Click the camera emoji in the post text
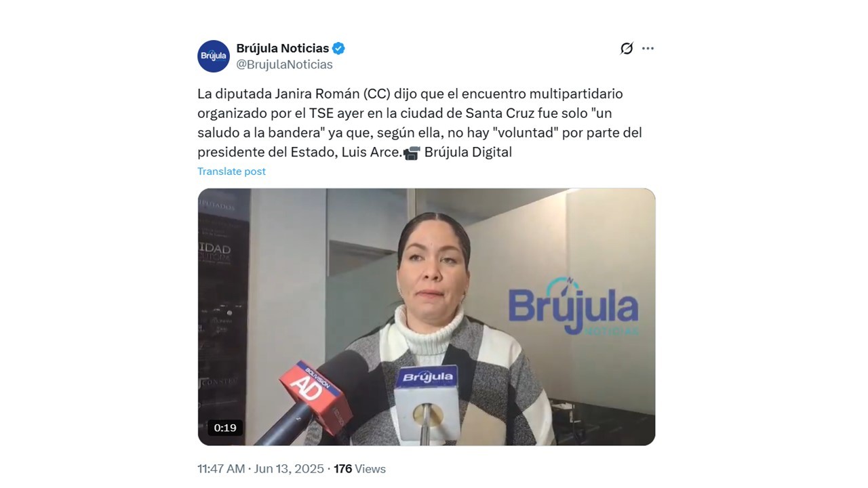 (x=412, y=152)
